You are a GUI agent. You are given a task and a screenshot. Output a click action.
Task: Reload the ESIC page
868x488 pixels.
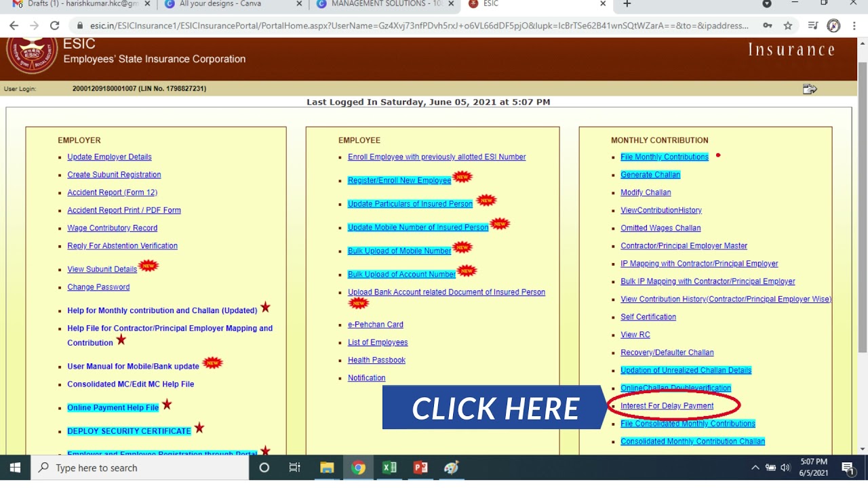coord(55,26)
